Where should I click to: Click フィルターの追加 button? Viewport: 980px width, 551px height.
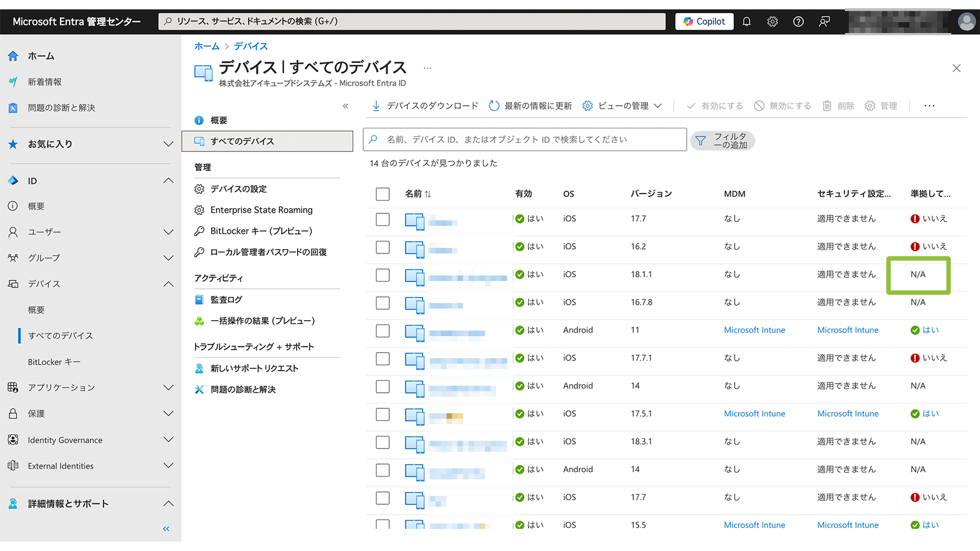(723, 141)
